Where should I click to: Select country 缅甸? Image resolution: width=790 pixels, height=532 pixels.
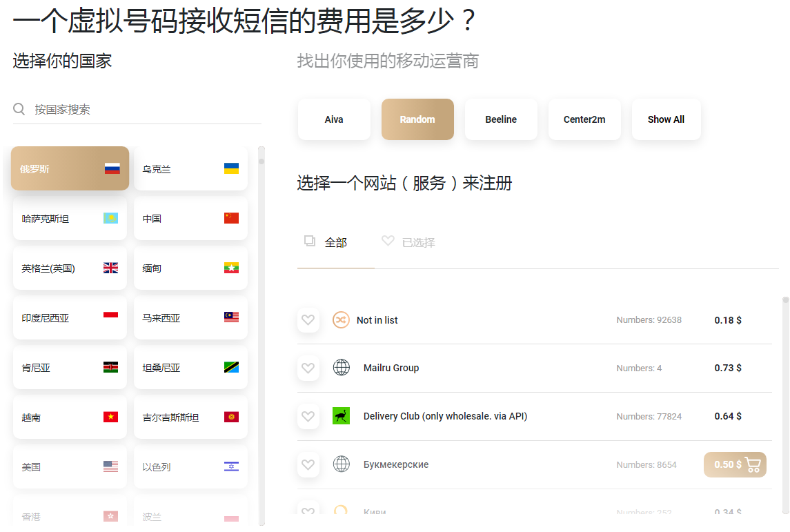tap(190, 268)
